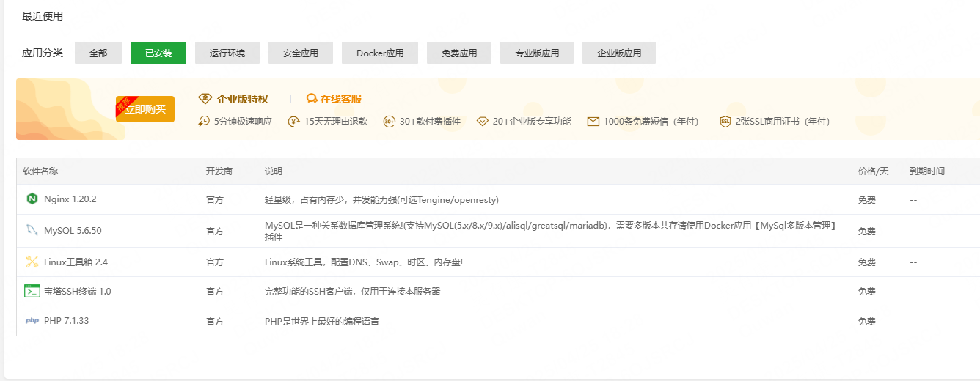Click the 15天无理由退款 refund icon
The image size is (980, 381).
293,122
